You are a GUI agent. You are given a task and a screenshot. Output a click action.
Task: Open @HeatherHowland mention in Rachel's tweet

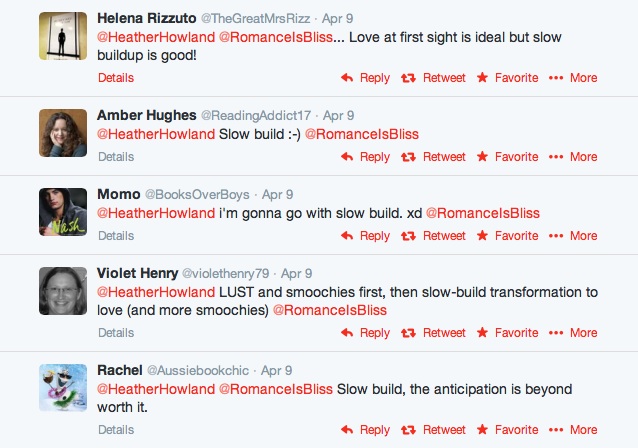[x=155, y=388]
